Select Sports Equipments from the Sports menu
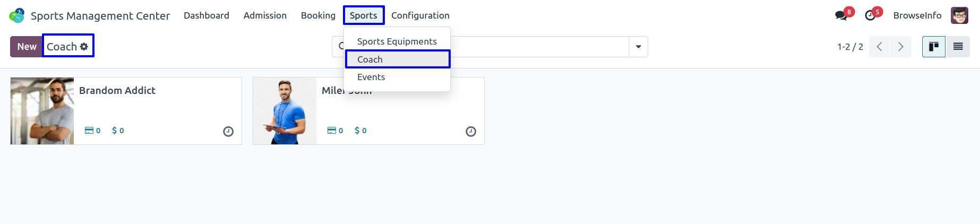Viewport: 980px width, 224px height. point(397,41)
